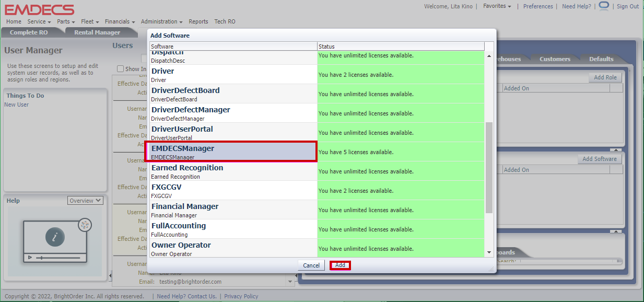Cancel the Add Software dialog
The image size is (644, 302).
click(x=311, y=265)
